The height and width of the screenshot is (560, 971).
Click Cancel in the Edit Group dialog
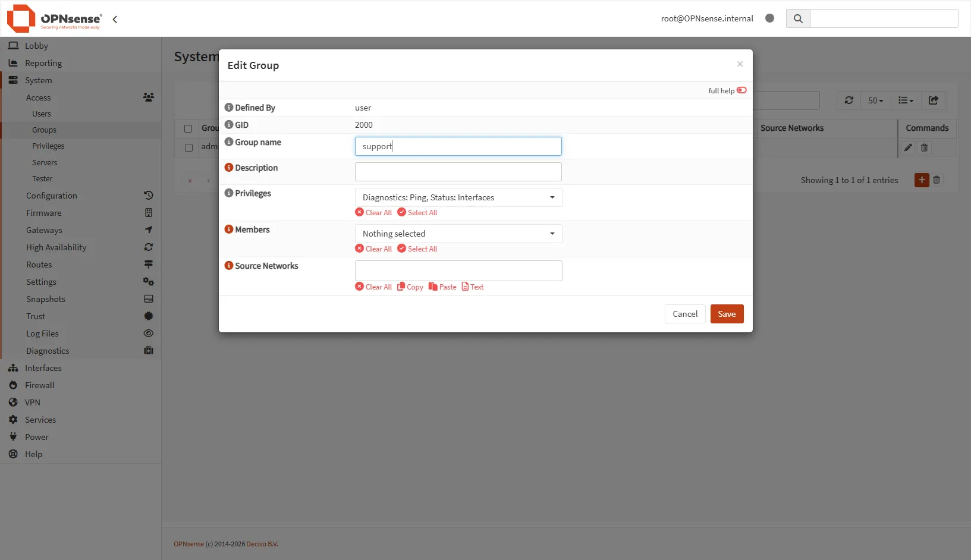(685, 314)
